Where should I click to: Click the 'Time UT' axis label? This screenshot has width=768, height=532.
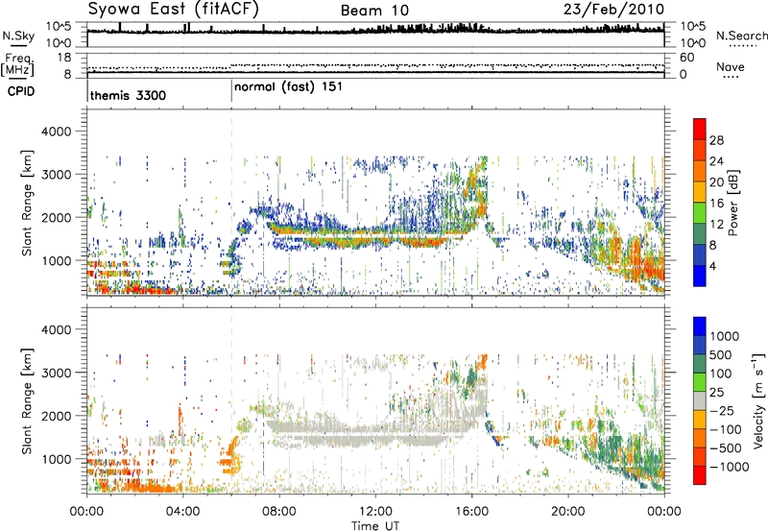tap(375, 525)
